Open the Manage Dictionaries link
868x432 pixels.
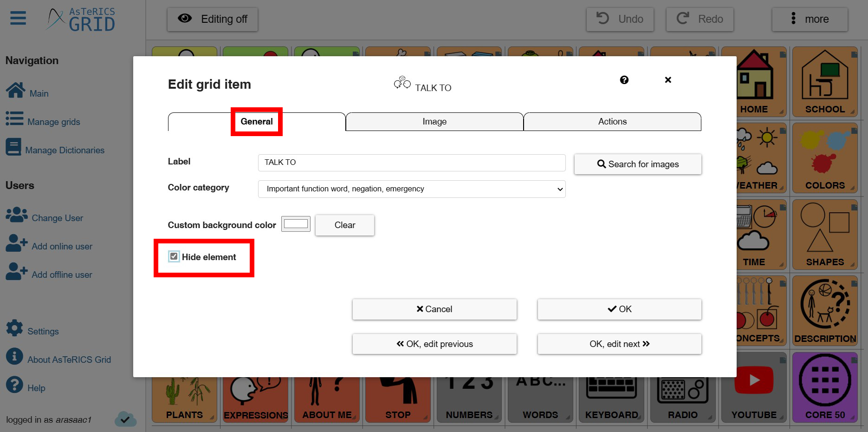65,151
